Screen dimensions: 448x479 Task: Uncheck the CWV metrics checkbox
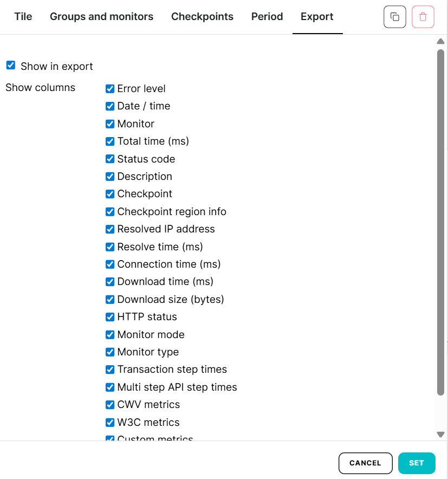[110, 405]
